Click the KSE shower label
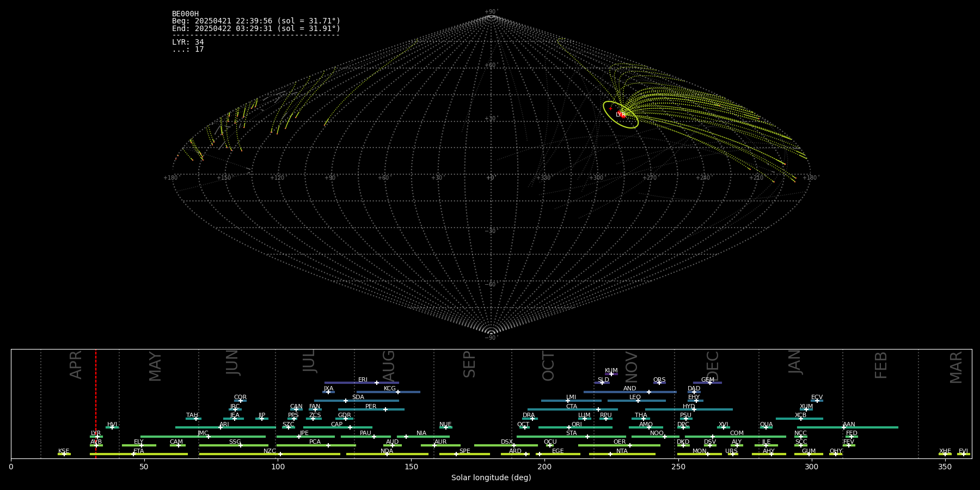Viewport: 980px width, 490px height. tap(64, 451)
